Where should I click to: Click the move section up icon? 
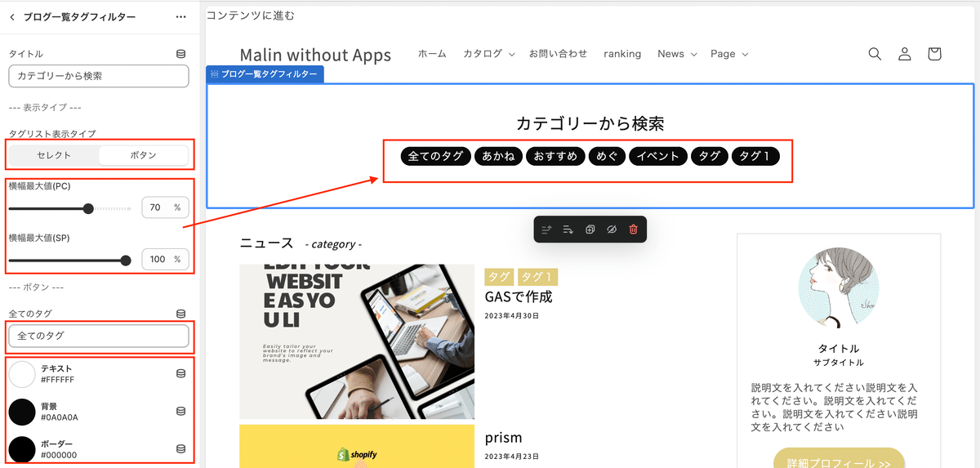pos(547,230)
